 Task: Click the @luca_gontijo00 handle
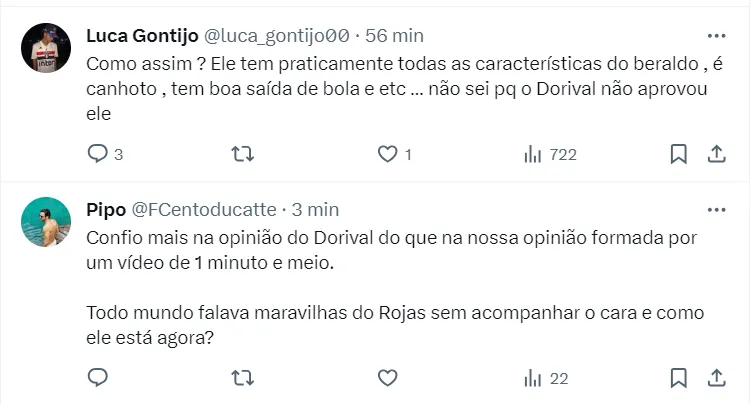click(277, 36)
